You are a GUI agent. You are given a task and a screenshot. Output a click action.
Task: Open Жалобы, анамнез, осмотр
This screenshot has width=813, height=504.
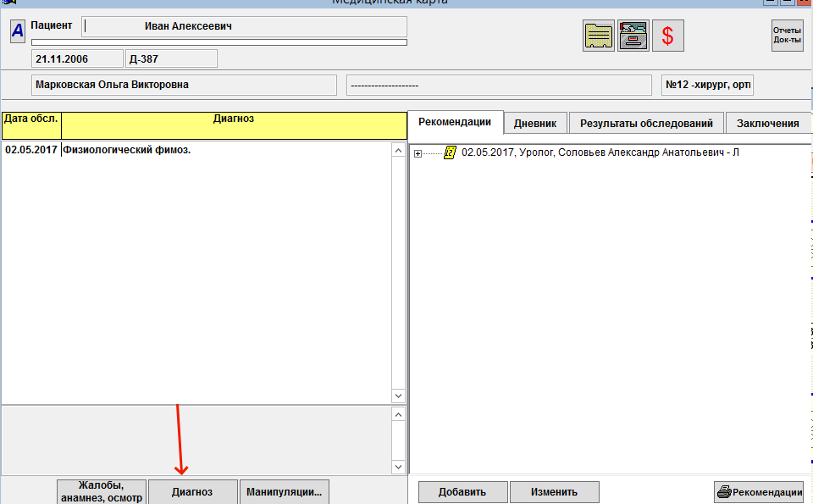(102, 491)
